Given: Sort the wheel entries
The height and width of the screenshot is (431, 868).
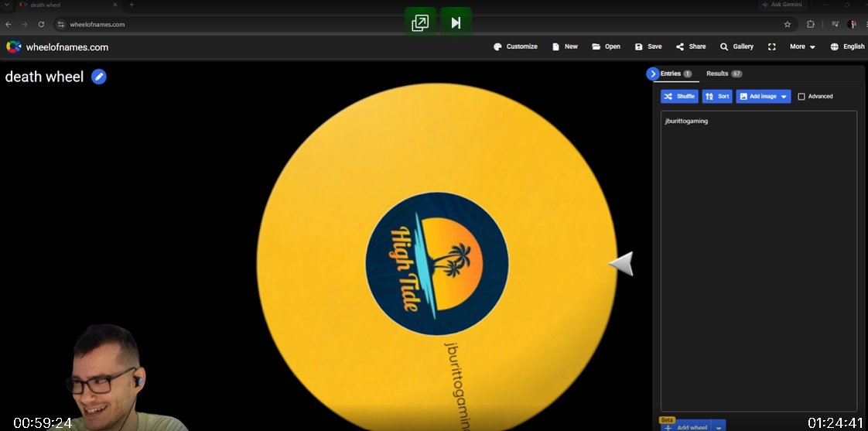Looking at the screenshot, I should (717, 97).
